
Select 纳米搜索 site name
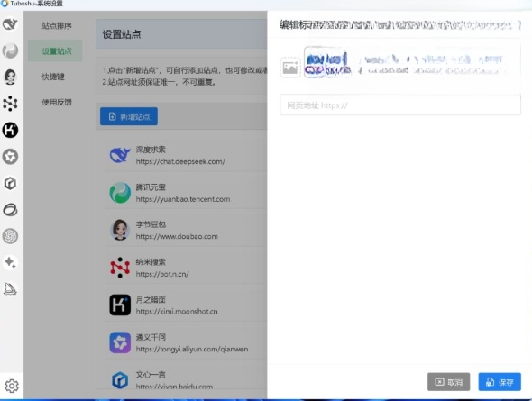[151, 262]
